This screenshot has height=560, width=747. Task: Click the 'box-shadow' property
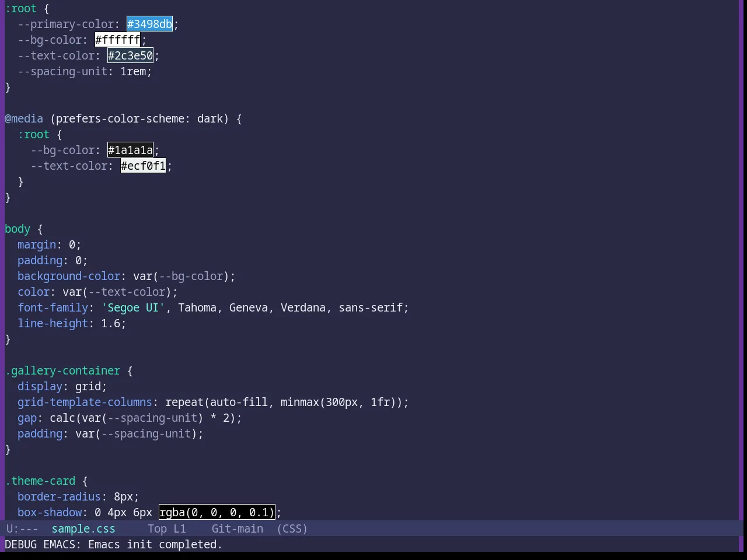(x=50, y=512)
